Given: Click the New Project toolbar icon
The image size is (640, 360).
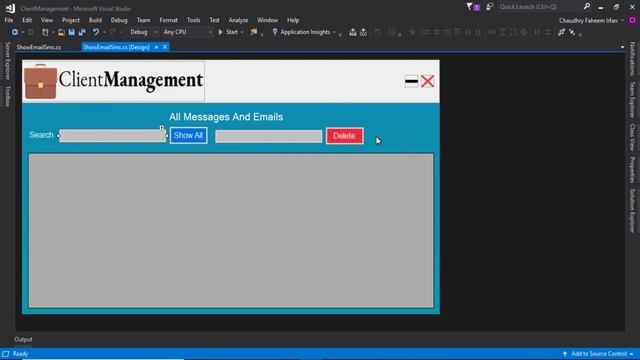Looking at the screenshot, I should [x=45, y=32].
